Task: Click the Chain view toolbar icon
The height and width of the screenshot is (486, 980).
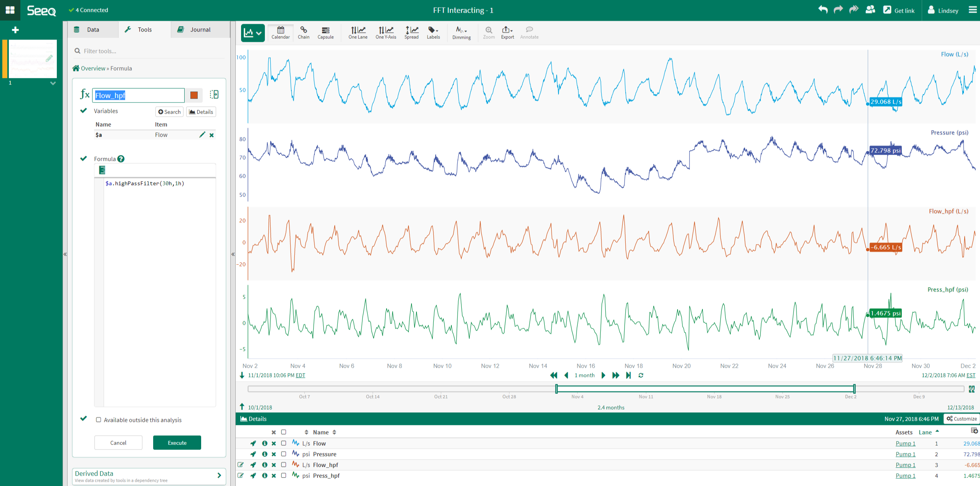Action: pos(303,32)
